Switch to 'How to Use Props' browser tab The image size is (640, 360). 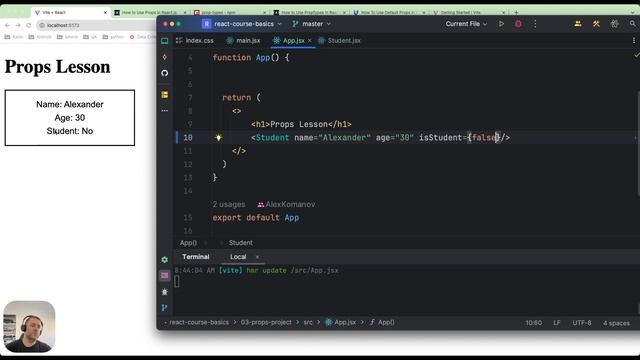coord(149,13)
